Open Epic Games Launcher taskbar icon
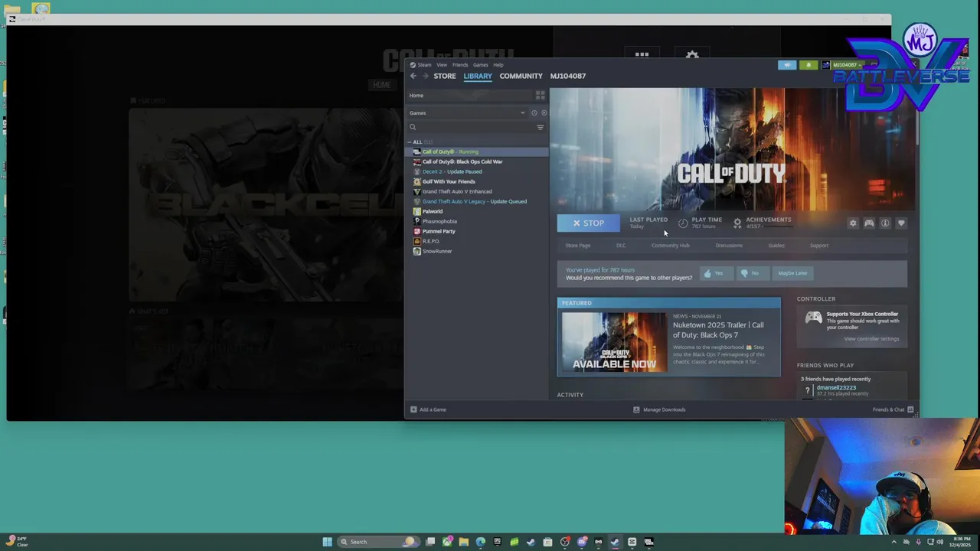This screenshot has height=551, width=980. [x=498, y=542]
